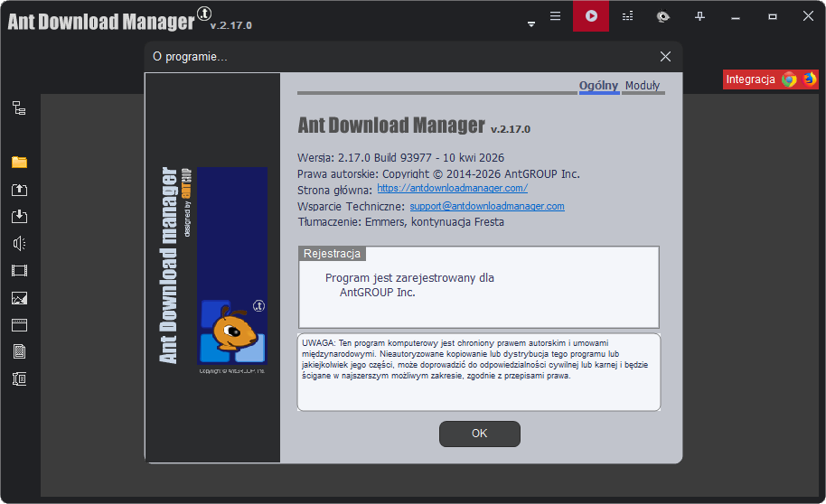
Task: Open the antdownloadmanager.com homepage link
Action: 452,188
